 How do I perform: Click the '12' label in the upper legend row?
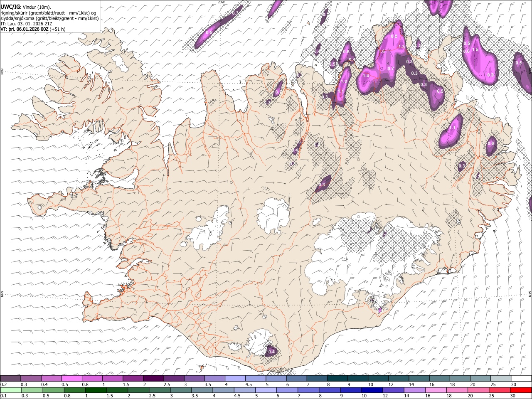[x=391, y=384]
